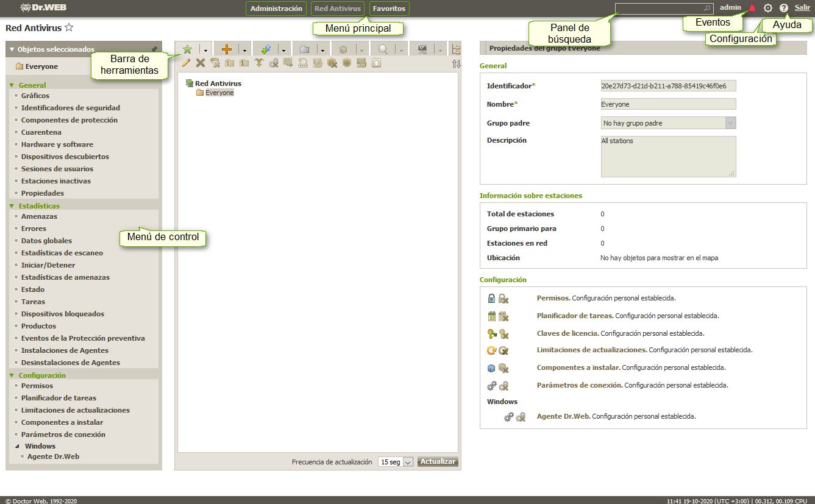Click the green calendar Planificador icon
The image size is (815, 504).
coord(492,316)
